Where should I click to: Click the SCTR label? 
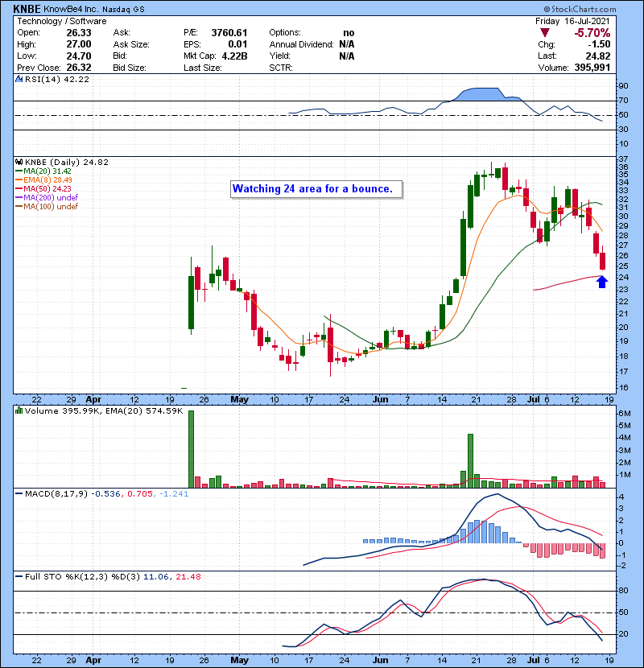click(x=281, y=68)
